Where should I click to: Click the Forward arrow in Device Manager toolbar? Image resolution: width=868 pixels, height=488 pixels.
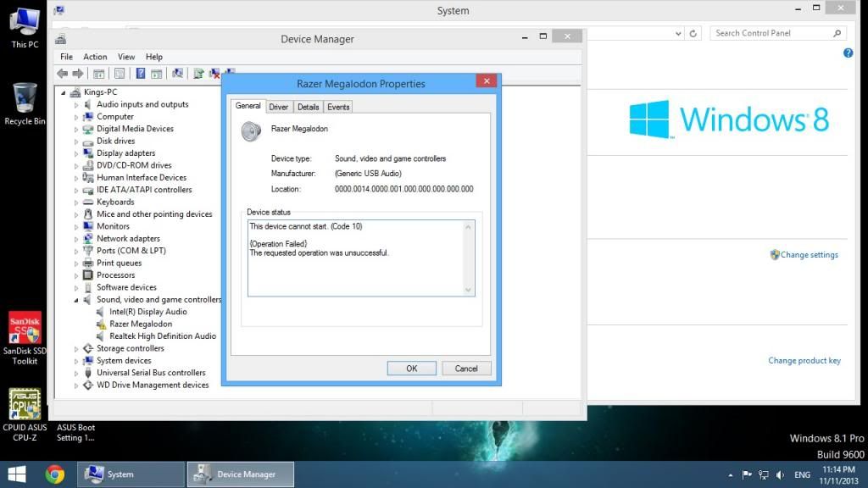(78, 74)
